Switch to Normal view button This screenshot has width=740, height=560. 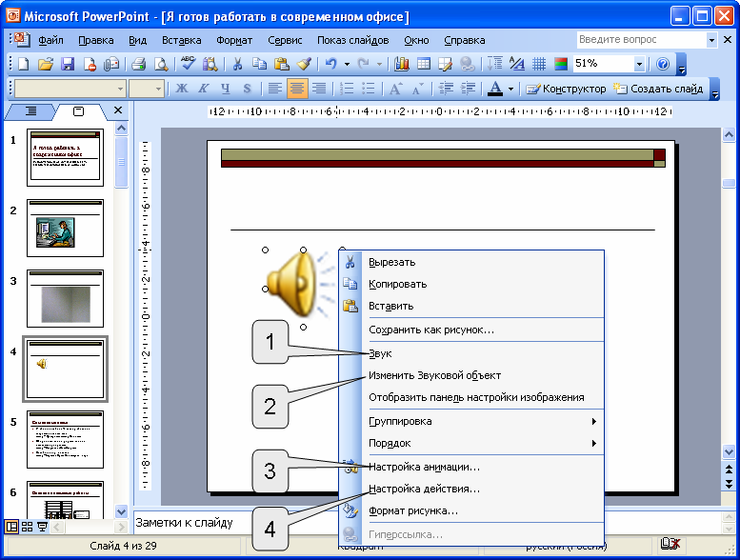pyautogui.click(x=11, y=527)
